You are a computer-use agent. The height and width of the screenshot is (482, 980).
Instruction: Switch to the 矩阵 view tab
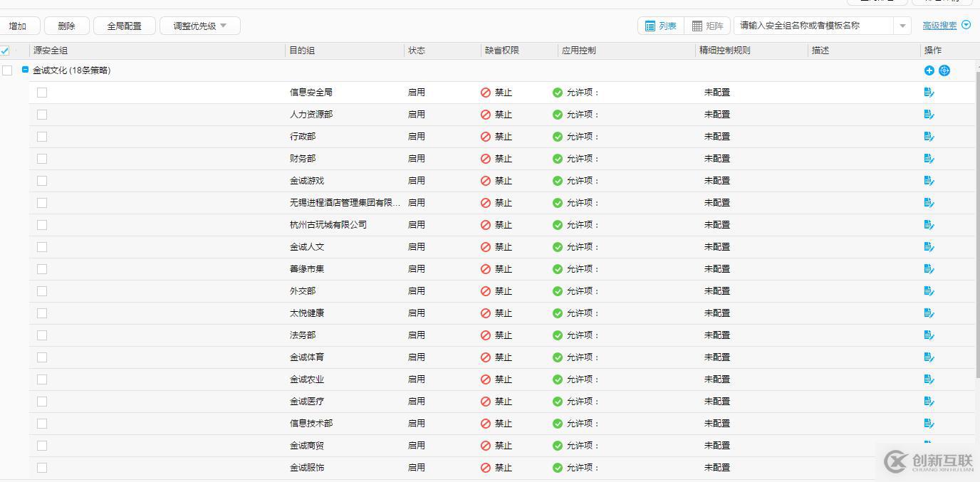pos(707,25)
